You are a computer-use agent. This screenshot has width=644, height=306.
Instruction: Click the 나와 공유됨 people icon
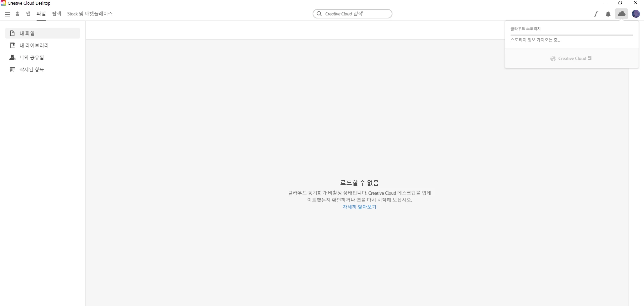pos(12,57)
